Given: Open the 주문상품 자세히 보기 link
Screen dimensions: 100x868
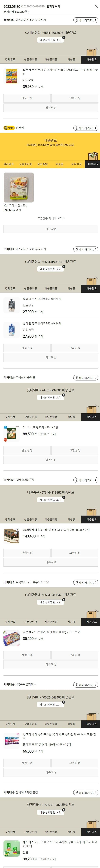Looking at the screenshot, I should pos(51,218).
